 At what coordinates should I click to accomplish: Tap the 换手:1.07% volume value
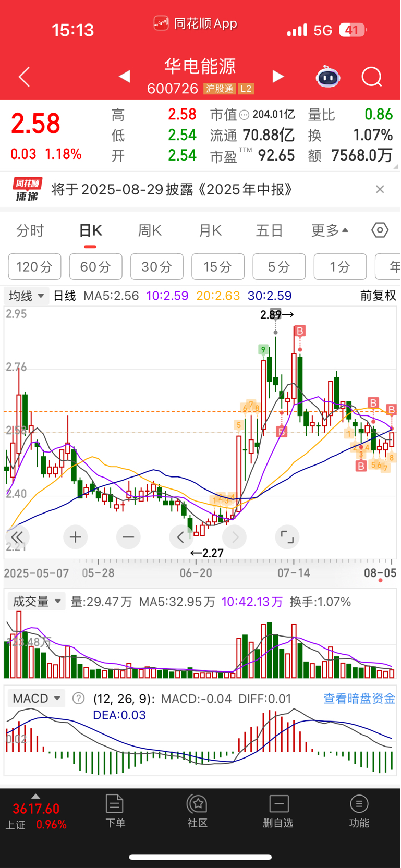pyautogui.click(x=320, y=602)
